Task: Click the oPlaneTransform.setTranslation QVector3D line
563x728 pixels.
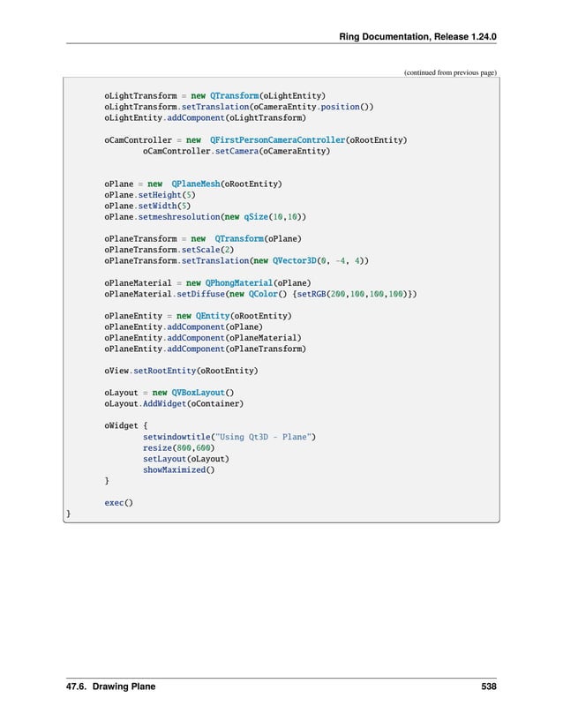Action: point(236,261)
